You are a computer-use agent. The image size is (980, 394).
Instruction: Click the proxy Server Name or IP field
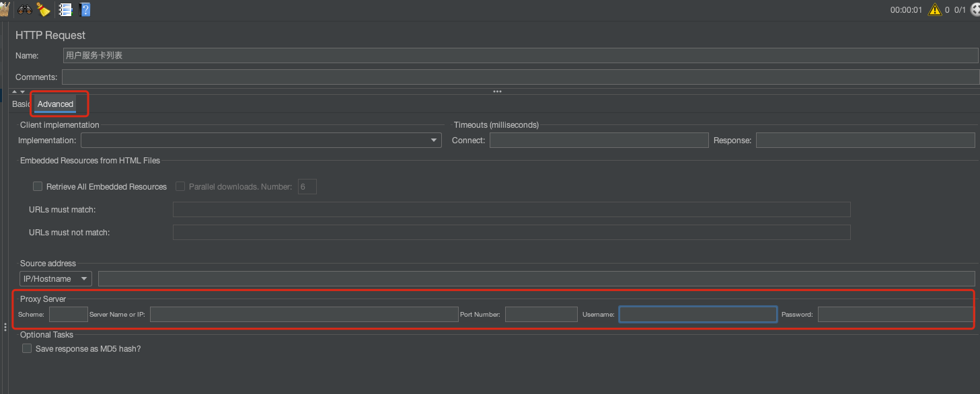pyautogui.click(x=304, y=314)
